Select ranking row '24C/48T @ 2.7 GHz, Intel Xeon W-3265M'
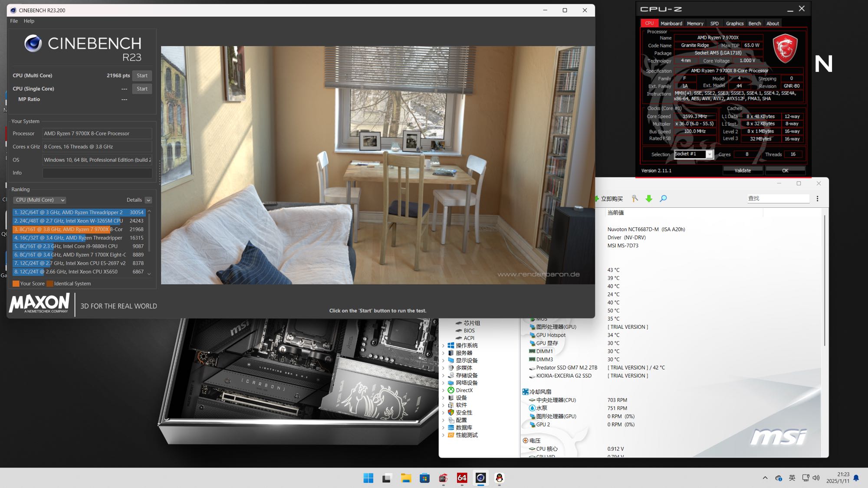868x488 pixels. point(79,221)
